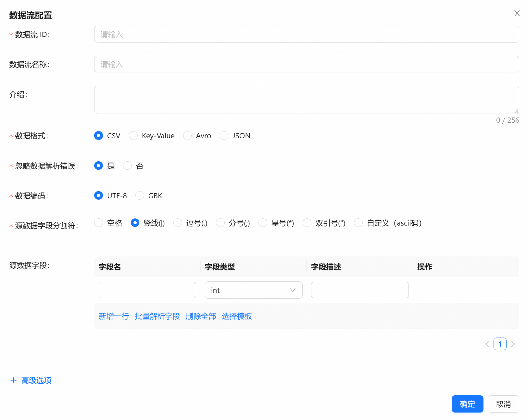This screenshot has width=527, height=420.
Task: Go to previous page arrow in pagination
Action: pyautogui.click(x=487, y=344)
